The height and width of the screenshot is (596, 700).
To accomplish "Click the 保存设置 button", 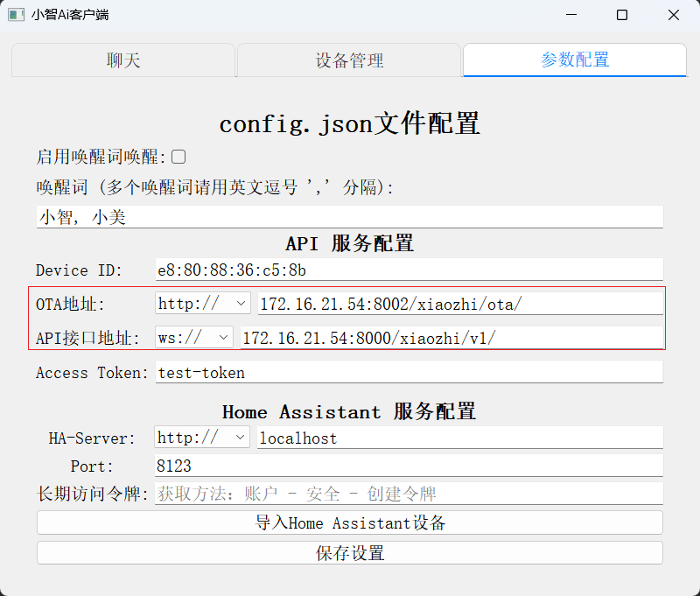I will [350, 553].
